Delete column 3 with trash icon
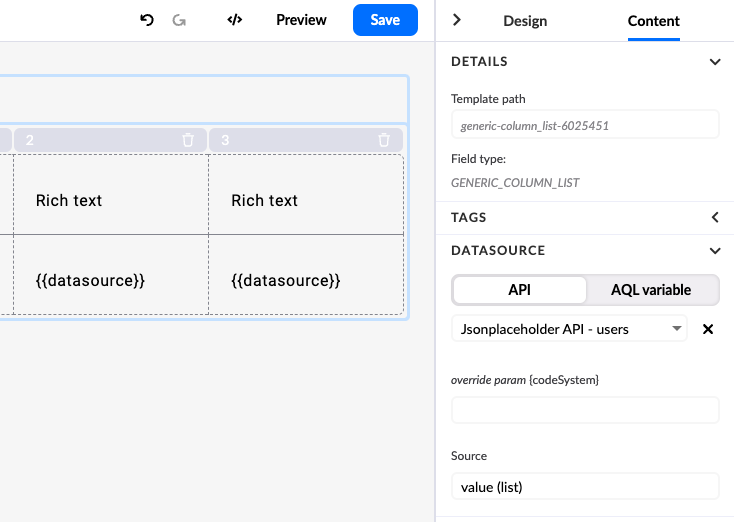Screen dimensions: 734x522 coord(384,140)
